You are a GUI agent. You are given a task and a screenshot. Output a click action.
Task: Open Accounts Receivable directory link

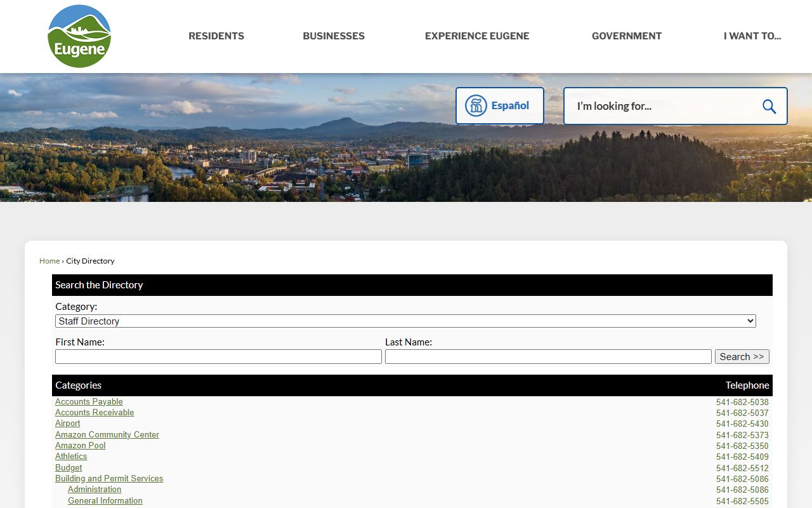tap(95, 413)
